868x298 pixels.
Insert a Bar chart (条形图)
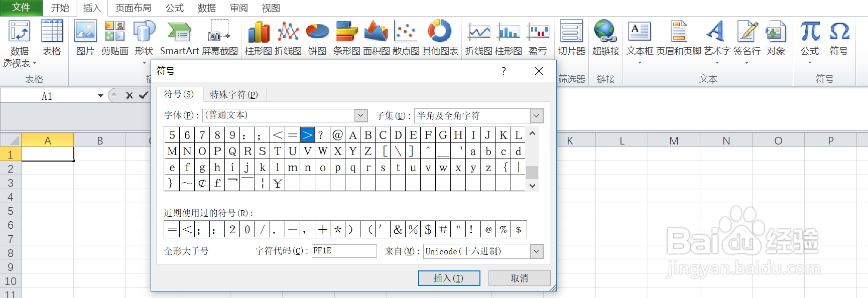[347, 38]
